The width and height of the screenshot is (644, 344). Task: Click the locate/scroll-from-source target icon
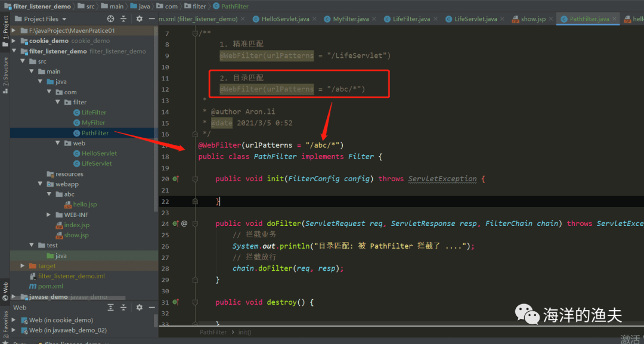point(110,19)
